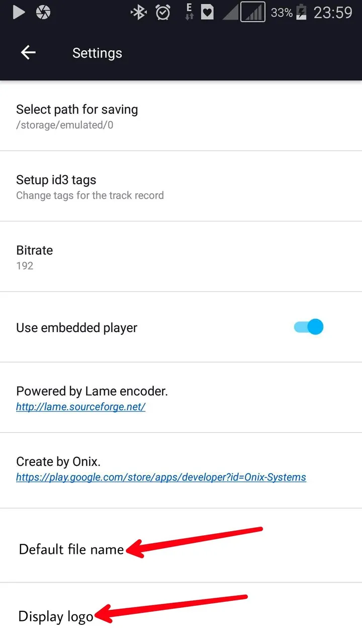The image size is (362, 644).
Task: Open the lame.sourceforge.net link
Action: pyautogui.click(x=80, y=407)
